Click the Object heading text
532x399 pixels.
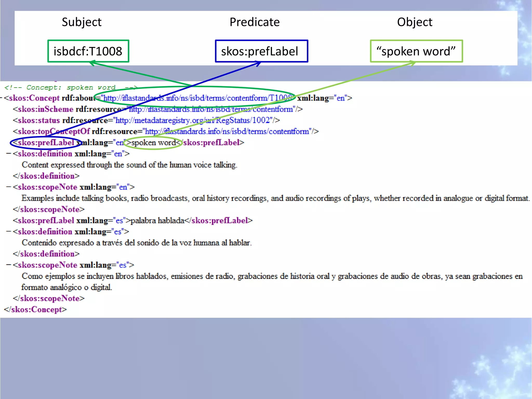415,22
